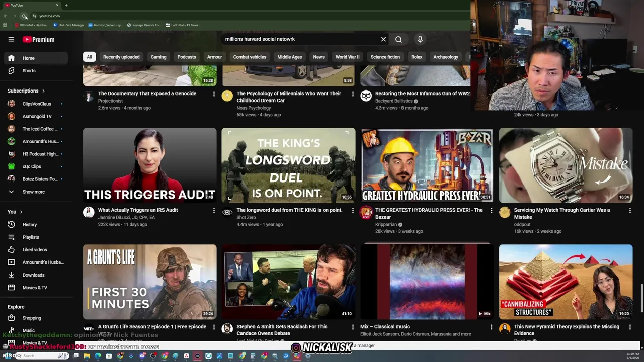Image resolution: width=644 pixels, height=362 pixels.
Task: Open UniFi Site Manager bookmark
Action: pos(68,25)
